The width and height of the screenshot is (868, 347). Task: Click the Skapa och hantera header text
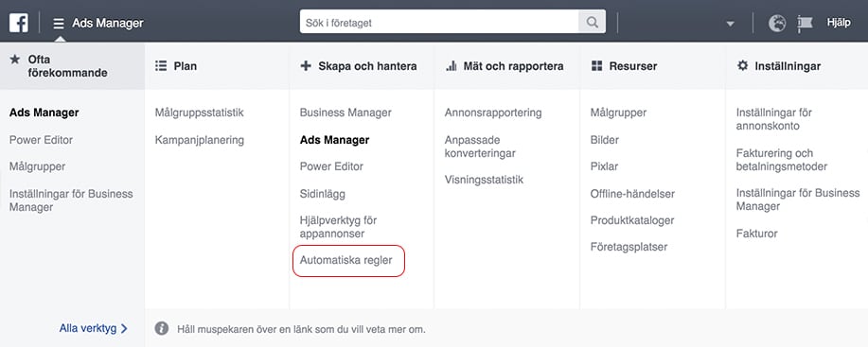(x=367, y=66)
